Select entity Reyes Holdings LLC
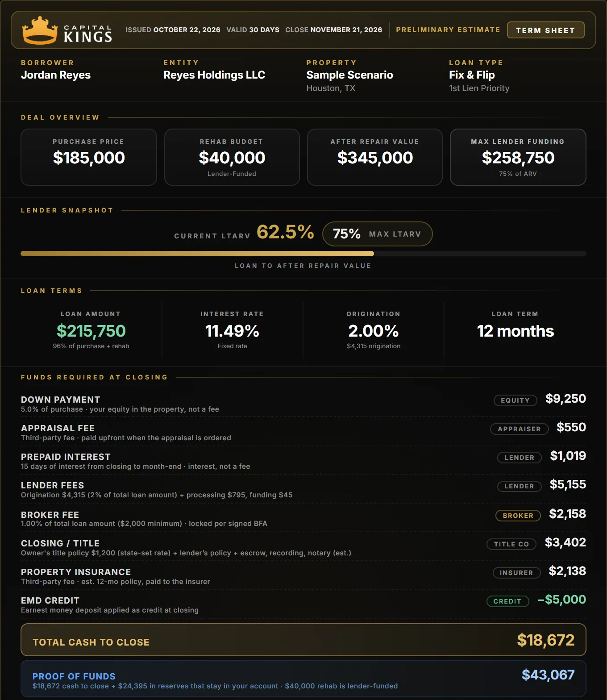The image size is (607, 700). [x=214, y=75]
